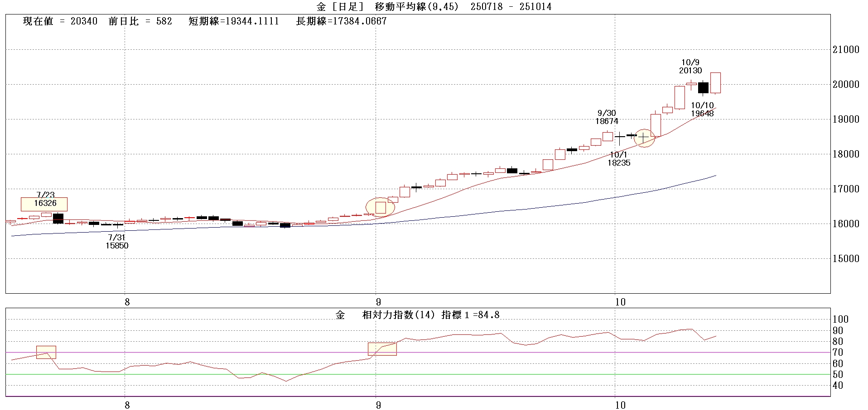The width and height of the screenshot is (868, 410).
Task: Click the 短期線 value text
Action: (x=234, y=21)
